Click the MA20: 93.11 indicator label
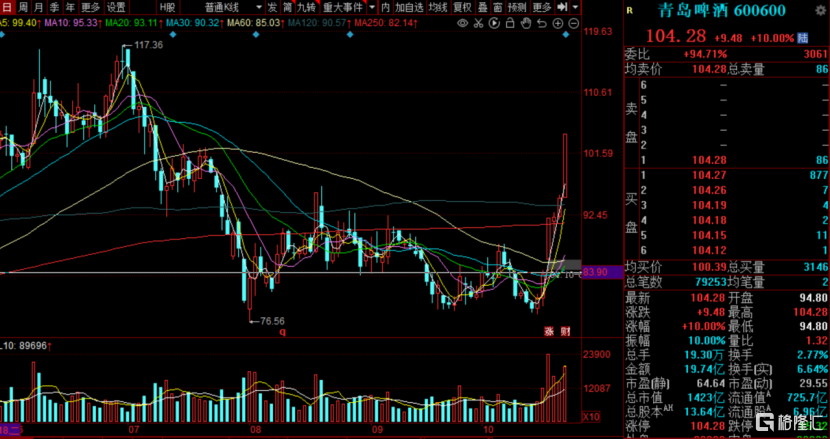Viewport: 830px width, 439px height. click(132, 23)
